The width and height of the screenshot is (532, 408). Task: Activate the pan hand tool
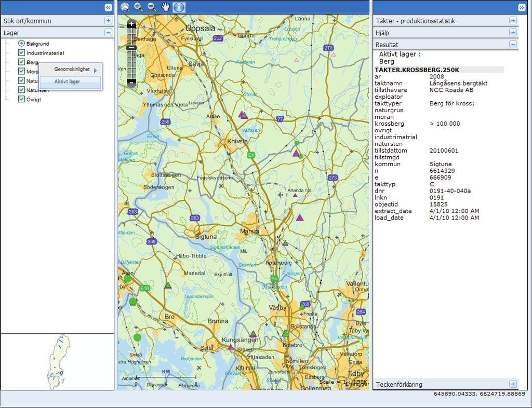pyautogui.click(x=166, y=7)
